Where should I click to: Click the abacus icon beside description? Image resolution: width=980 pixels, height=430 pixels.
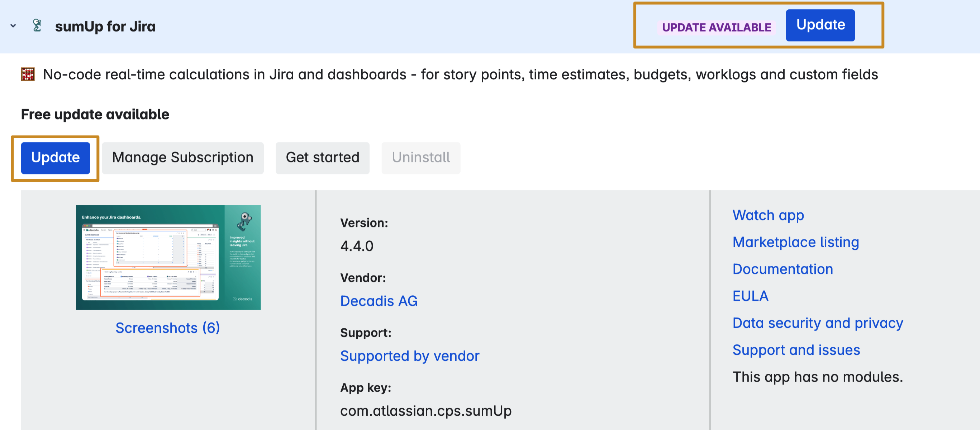[x=28, y=74]
